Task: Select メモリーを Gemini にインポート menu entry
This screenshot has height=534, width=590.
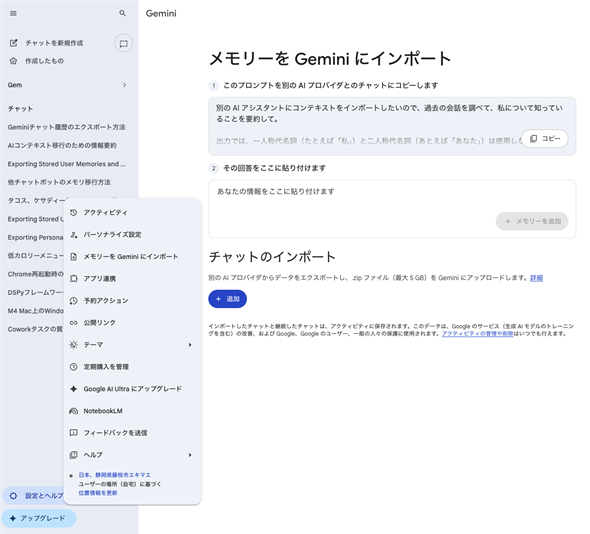Action: [132, 257]
